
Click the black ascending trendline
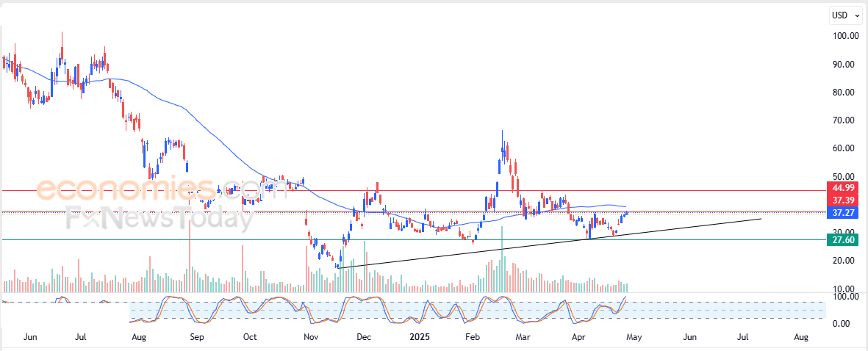click(548, 243)
